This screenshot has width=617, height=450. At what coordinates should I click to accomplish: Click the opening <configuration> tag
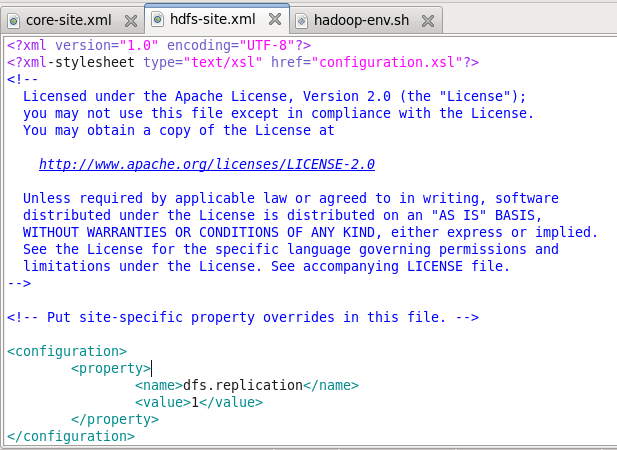pos(67,351)
